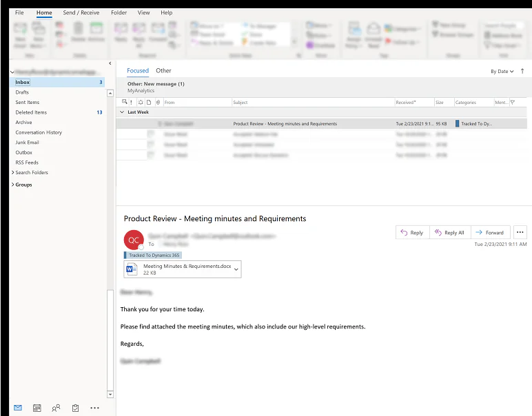Viewport: 532px width, 416px height.
Task: Switch to the Send / Receive tab
Action: (81, 12)
